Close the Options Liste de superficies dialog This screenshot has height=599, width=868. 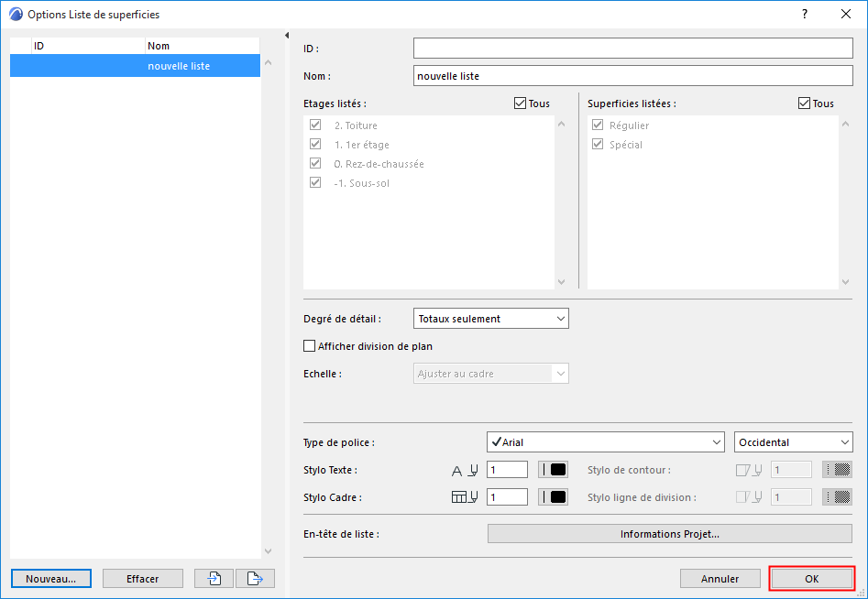pyautogui.click(x=846, y=15)
